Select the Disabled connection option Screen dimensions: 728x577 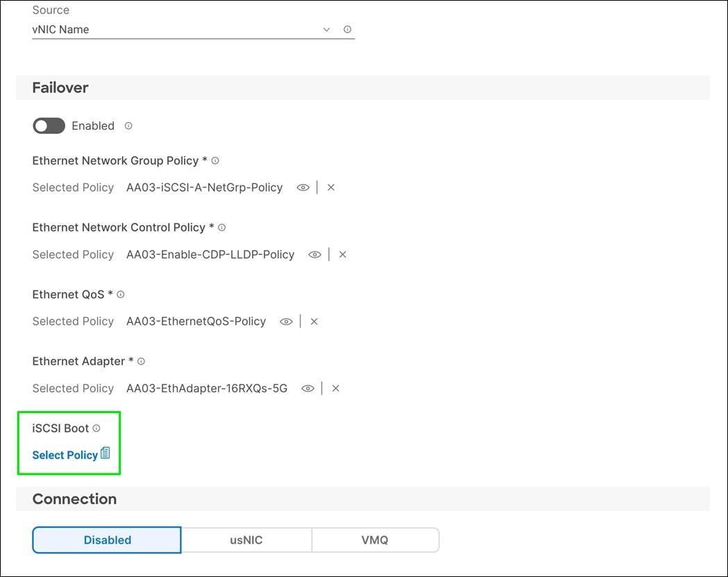107,540
